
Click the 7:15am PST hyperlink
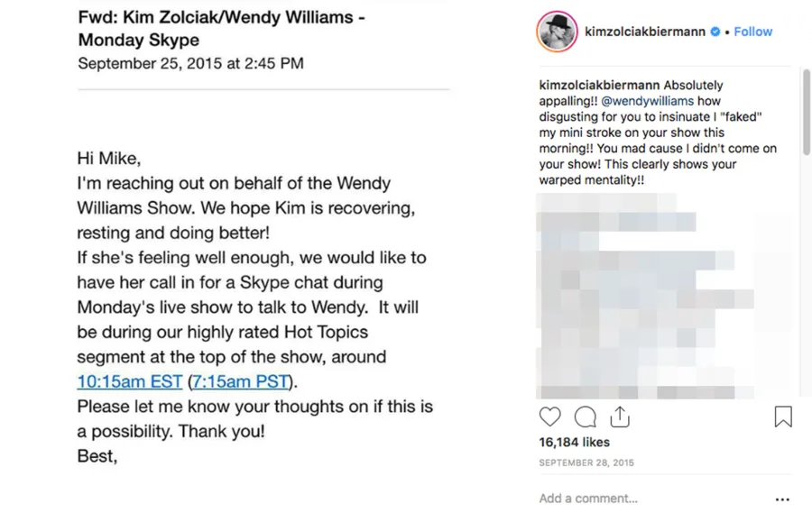(239, 381)
